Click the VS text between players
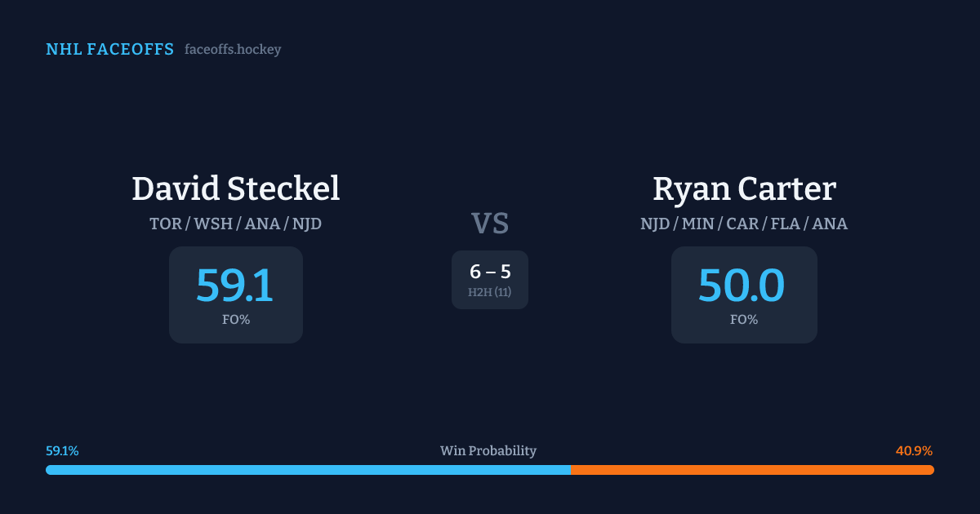980x514 pixels. pyautogui.click(x=490, y=223)
